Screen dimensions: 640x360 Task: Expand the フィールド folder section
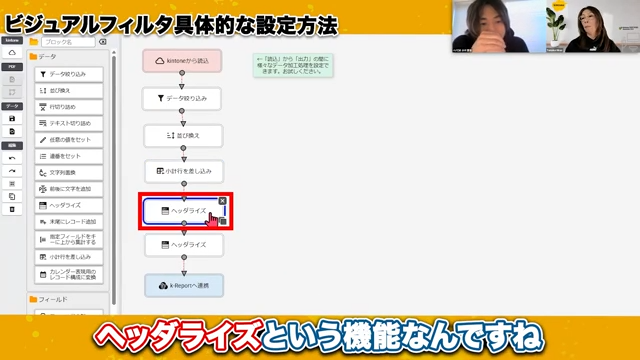click(x=48, y=299)
